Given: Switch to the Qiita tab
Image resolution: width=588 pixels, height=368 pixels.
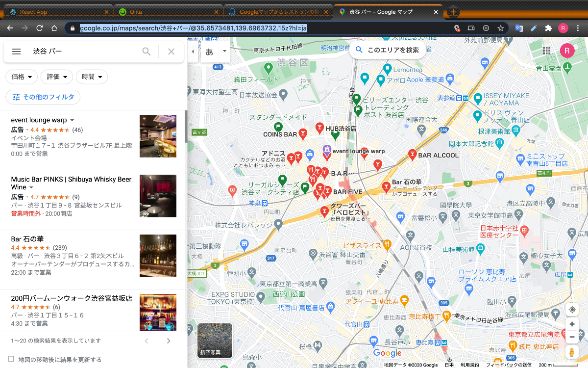Looking at the screenshot, I should pyautogui.click(x=169, y=12).
